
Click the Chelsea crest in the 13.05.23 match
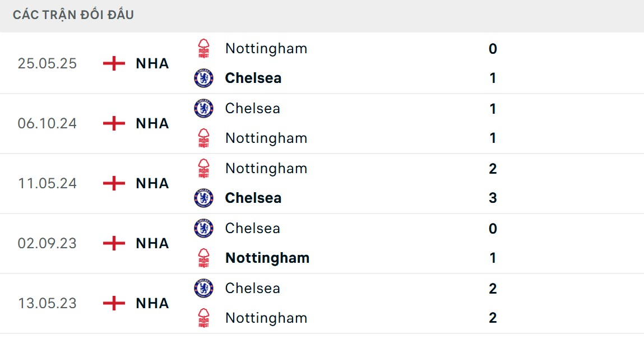click(203, 288)
